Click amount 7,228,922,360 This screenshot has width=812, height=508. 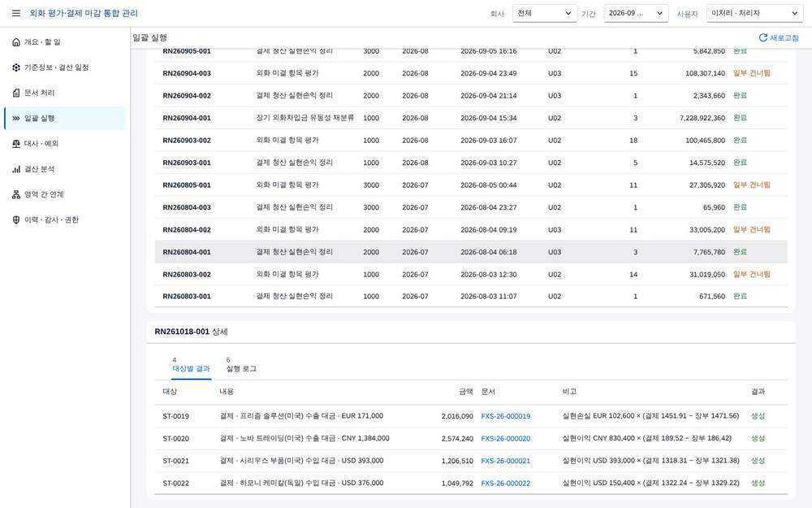pyautogui.click(x=702, y=118)
